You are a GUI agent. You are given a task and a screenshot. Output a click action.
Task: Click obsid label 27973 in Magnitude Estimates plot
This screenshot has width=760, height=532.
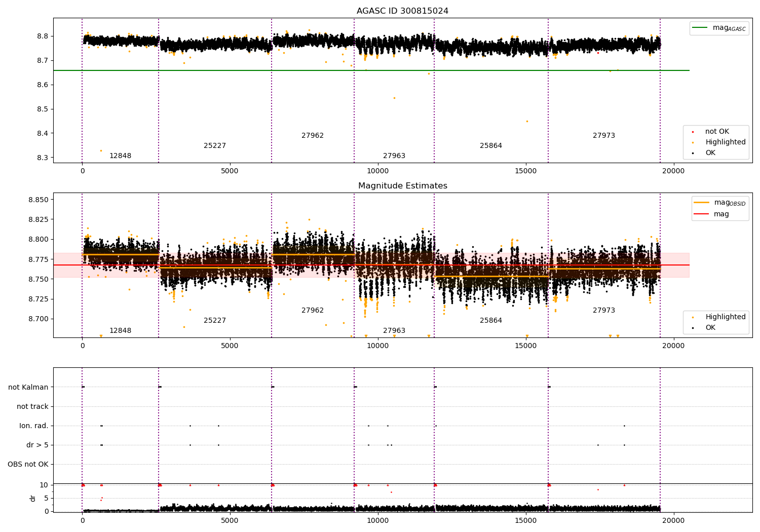pyautogui.click(x=604, y=310)
